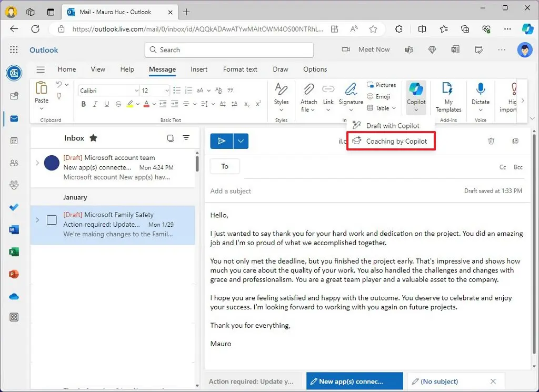Click the Send button
The width and height of the screenshot is (539, 392).
pos(222,140)
